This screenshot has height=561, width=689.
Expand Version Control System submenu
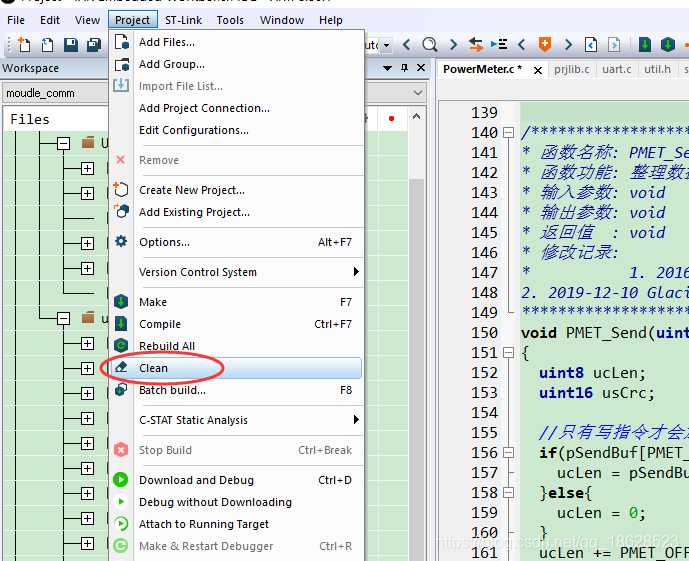356,272
